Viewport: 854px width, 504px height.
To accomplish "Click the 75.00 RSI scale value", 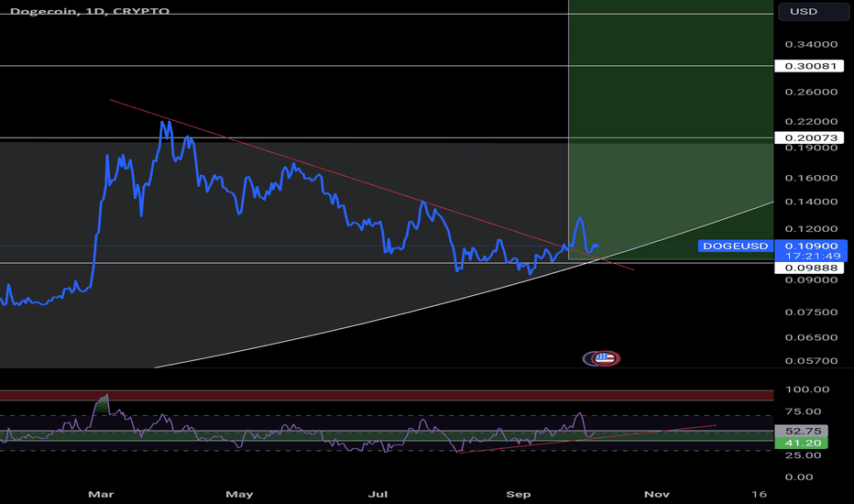I will click(803, 411).
